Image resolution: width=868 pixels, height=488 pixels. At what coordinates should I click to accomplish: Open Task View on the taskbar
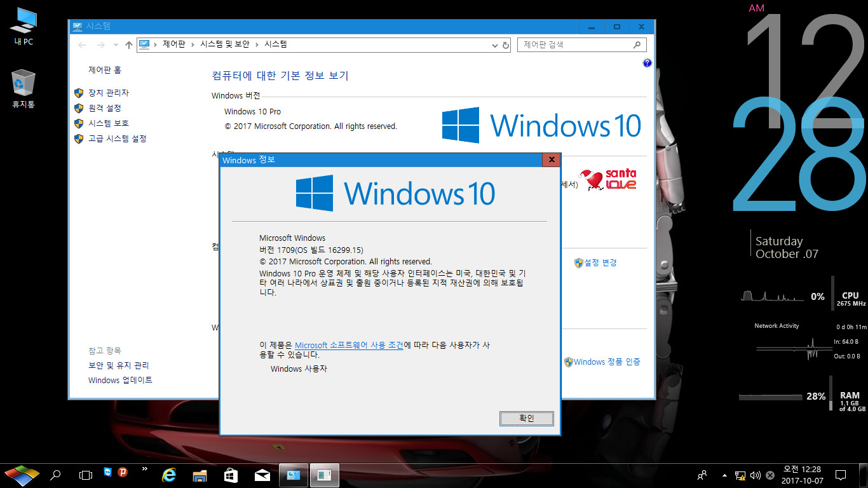click(x=85, y=475)
